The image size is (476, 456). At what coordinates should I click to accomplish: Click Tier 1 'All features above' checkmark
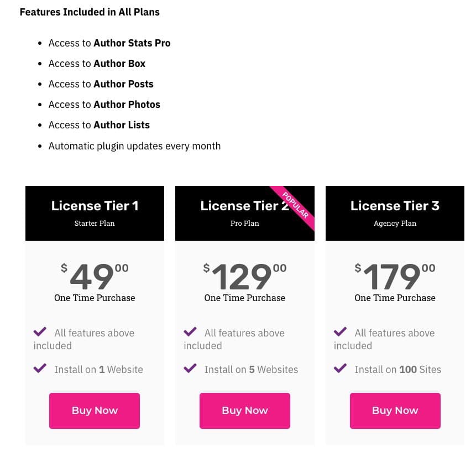40,331
